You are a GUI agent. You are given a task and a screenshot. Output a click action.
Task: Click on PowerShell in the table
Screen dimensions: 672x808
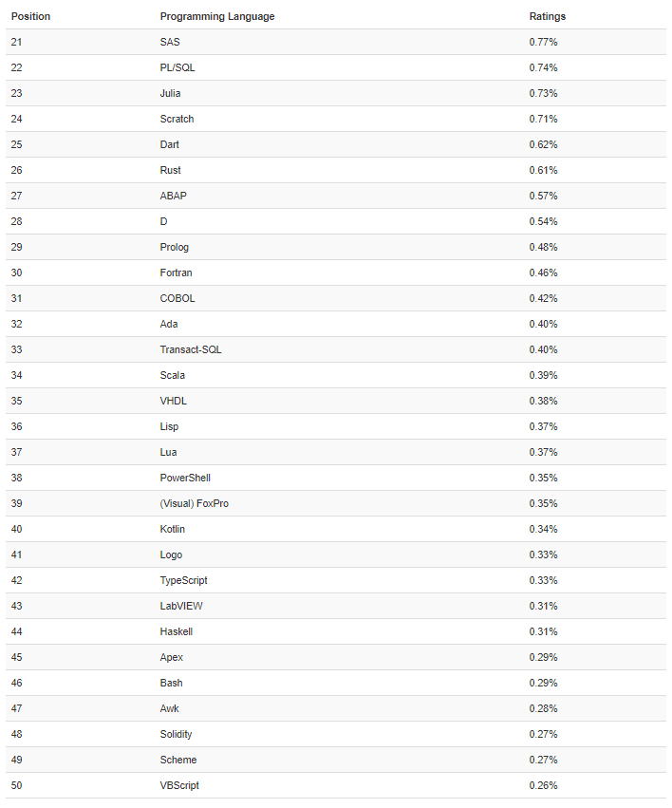point(185,478)
